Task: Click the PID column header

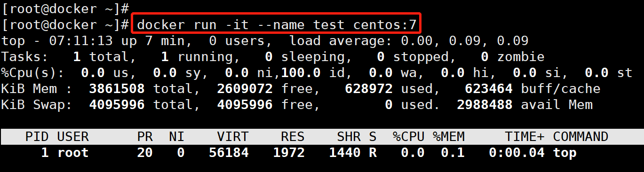Action: [37, 137]
